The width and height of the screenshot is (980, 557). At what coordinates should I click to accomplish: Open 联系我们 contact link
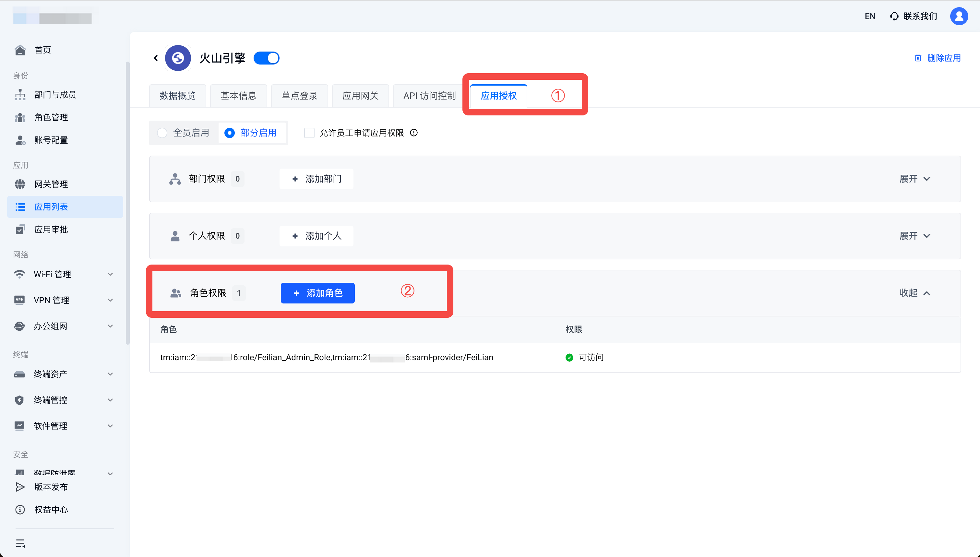click(x=920, y=16)
